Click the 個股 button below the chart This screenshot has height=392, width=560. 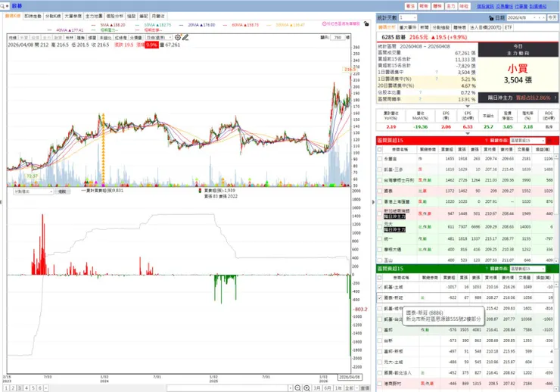(x=62, y=191)
